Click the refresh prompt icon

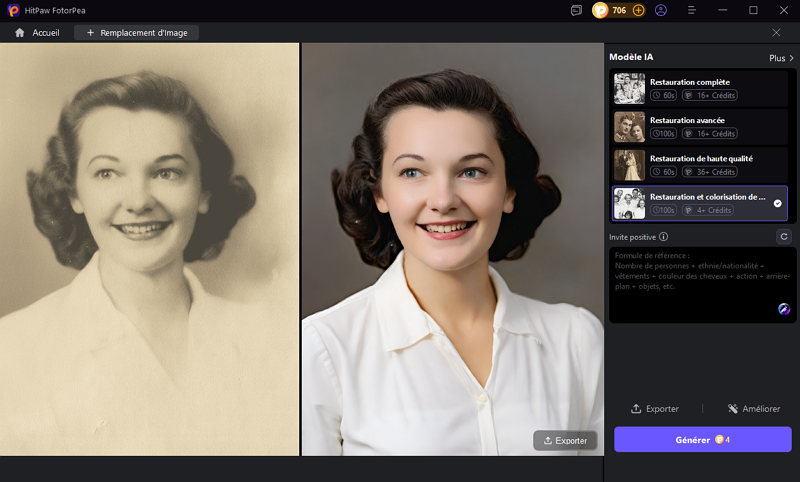pyautogui.click(x=784, y=237)
